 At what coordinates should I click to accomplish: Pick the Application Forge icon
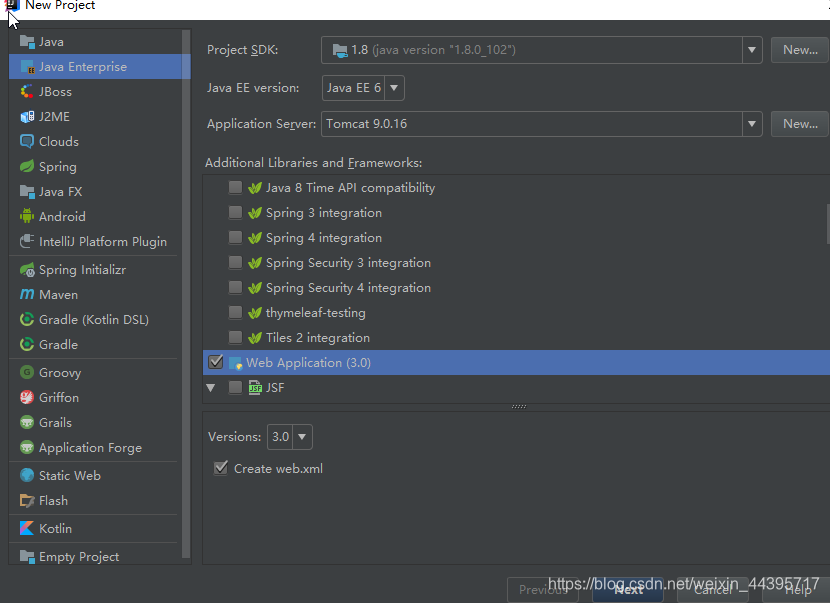pyautogui.click(x=26, y=447)
